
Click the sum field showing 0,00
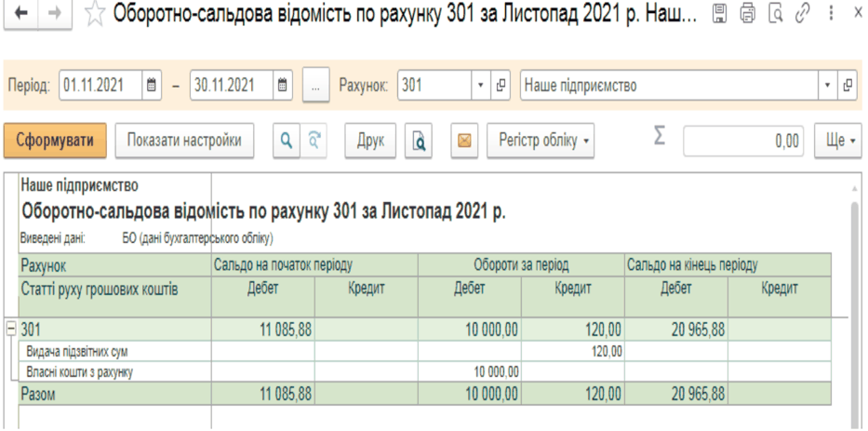click(743, 141)
